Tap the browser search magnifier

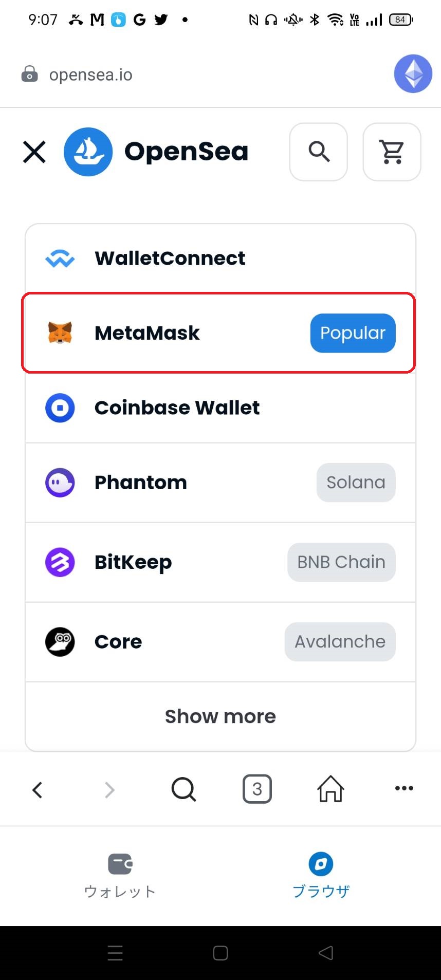click(x=183, y=789)
